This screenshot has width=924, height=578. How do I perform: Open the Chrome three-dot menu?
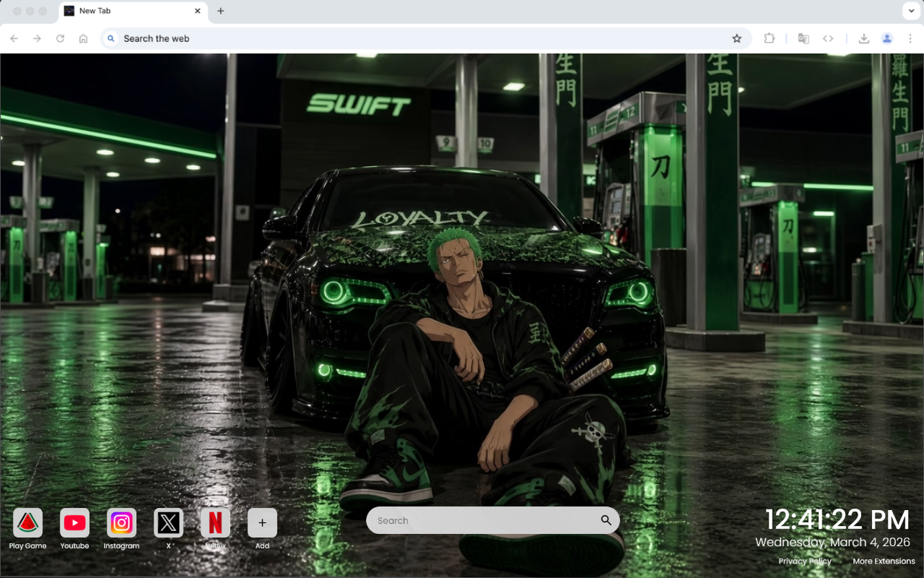click(910, 38)
